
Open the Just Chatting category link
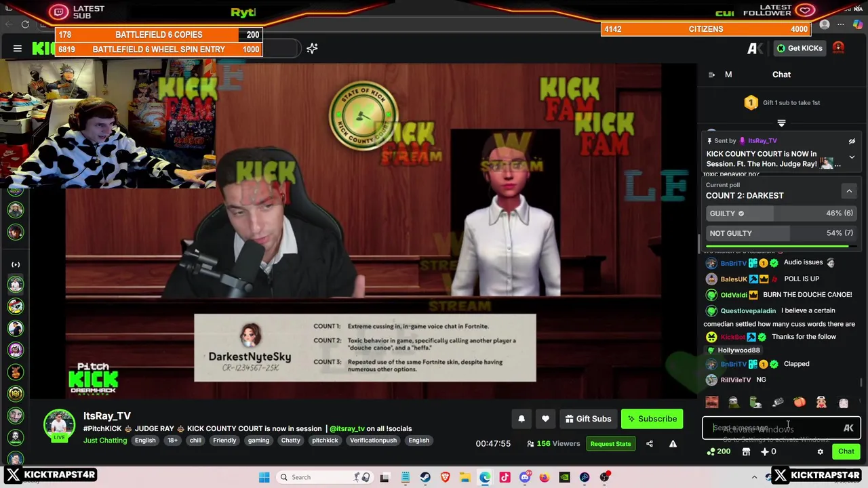(x=105, y=441)
